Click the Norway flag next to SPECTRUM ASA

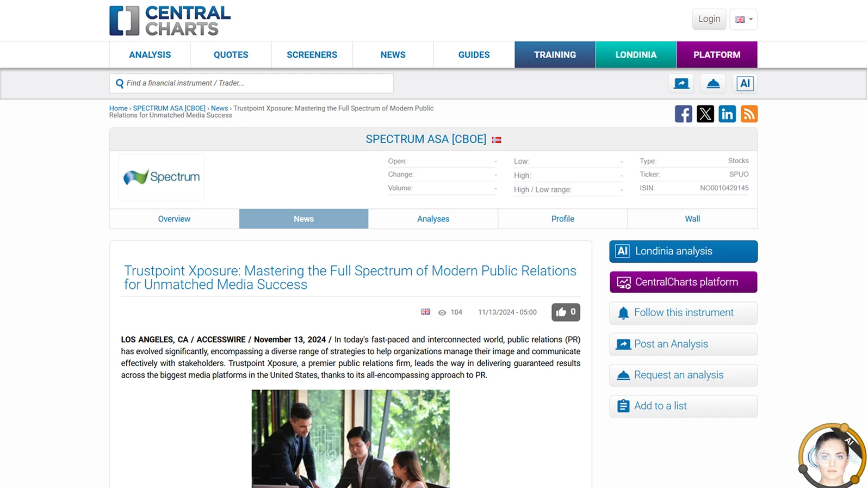point(497,140)
